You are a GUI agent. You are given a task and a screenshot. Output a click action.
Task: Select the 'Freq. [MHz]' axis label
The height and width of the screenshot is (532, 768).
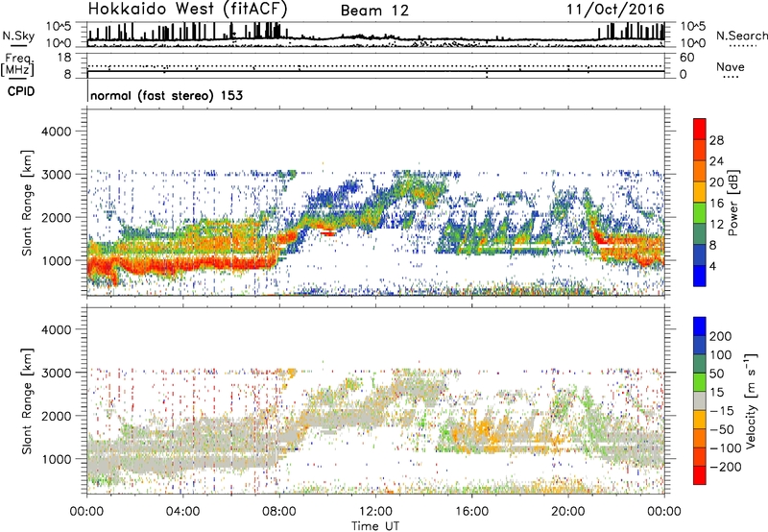coord(17,65)
